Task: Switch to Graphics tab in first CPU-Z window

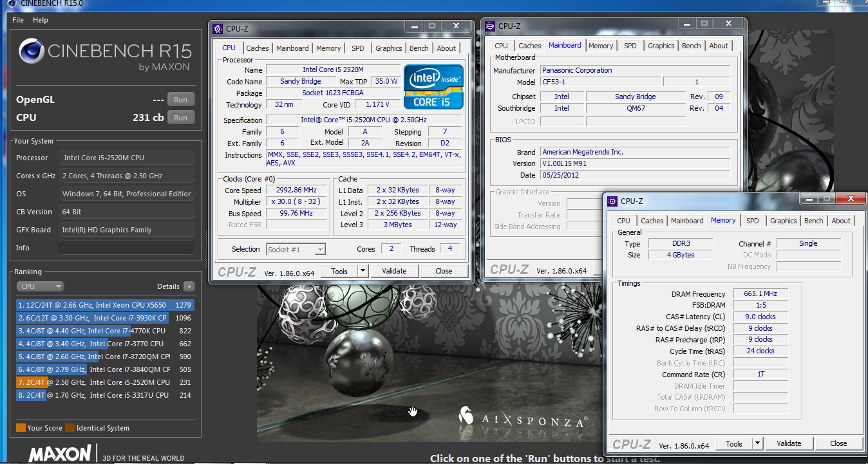Action: pyautogui.click(x=389, y=48)
